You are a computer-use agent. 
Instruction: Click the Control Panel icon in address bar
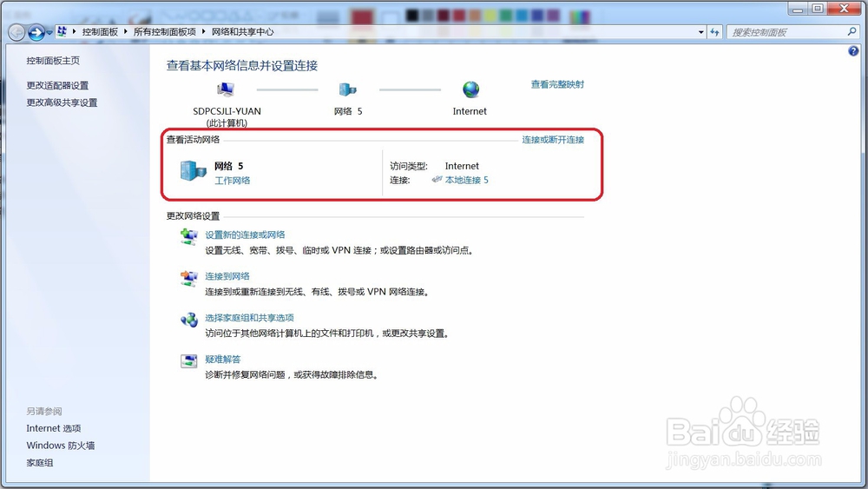point(62,31)
